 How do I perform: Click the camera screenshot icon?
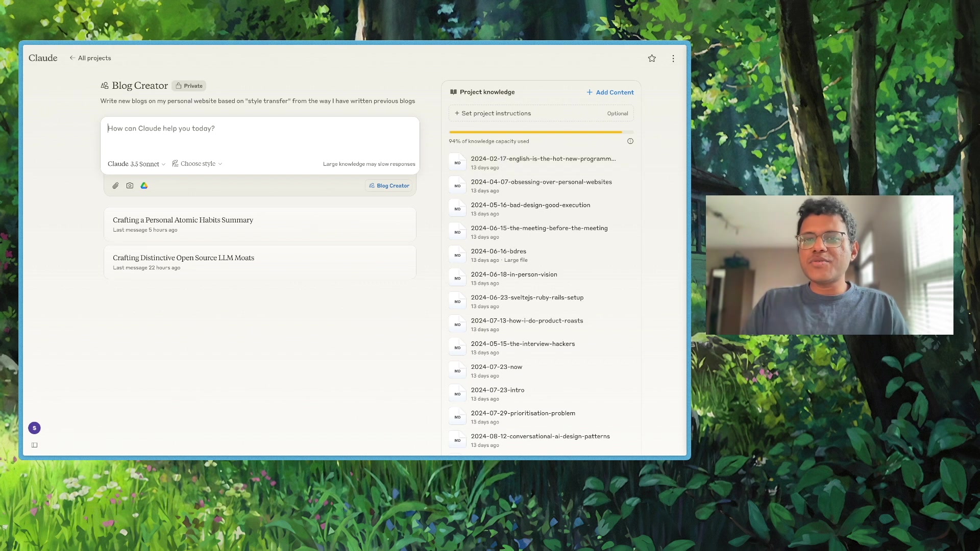coord(130,186)
